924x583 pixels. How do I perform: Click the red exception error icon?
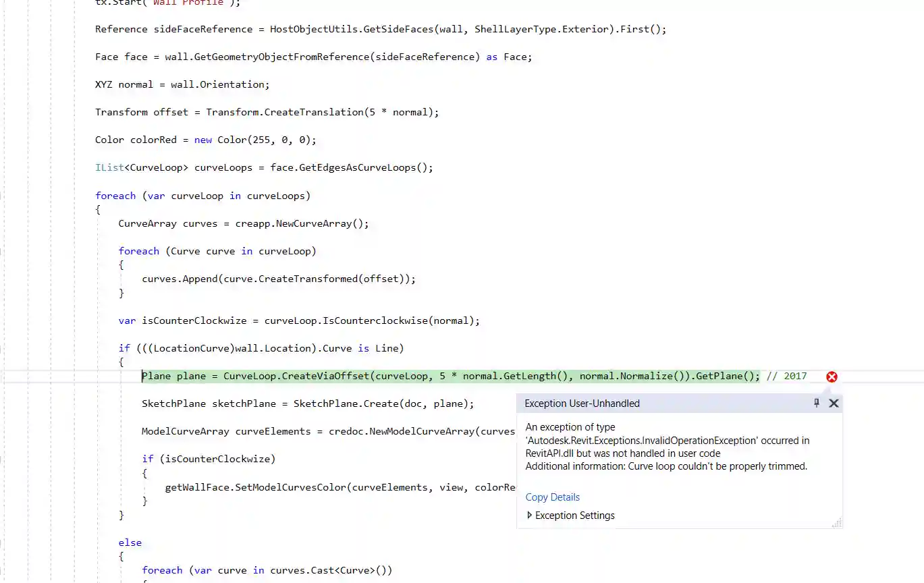click(x=832, y=377)
